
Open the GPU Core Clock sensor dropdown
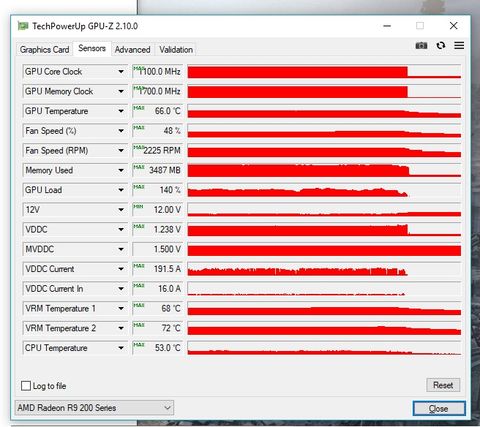[75, 71]
